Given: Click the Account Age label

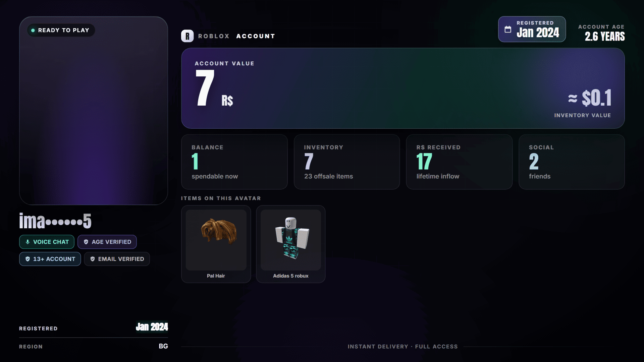Looking at the screenshot, I should 601,27.
